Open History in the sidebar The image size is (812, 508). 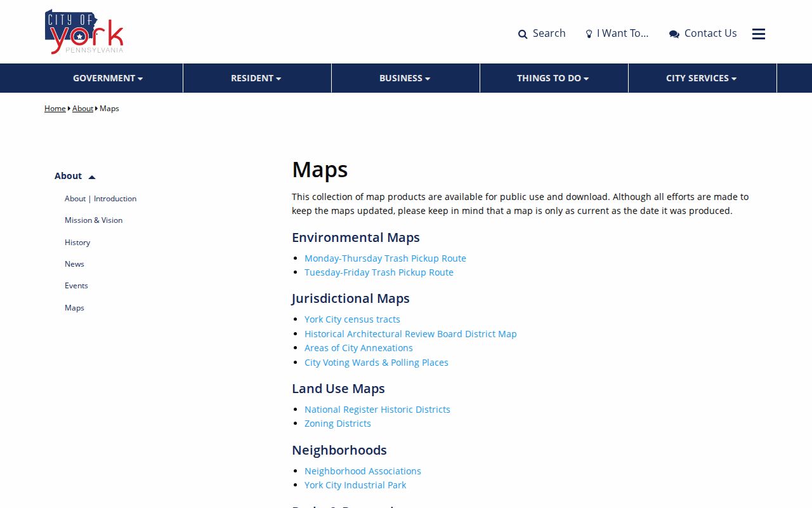click(77, 243)
